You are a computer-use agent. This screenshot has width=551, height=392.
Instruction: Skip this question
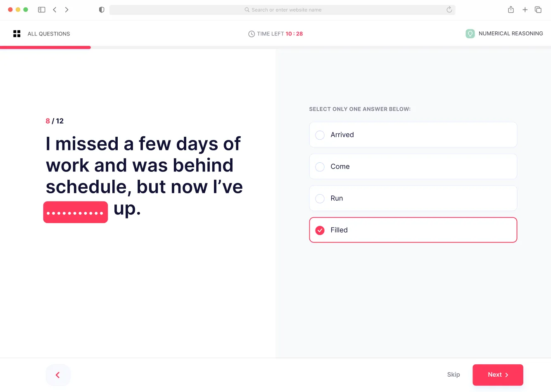pyautogui.click(x=454, y=375)
